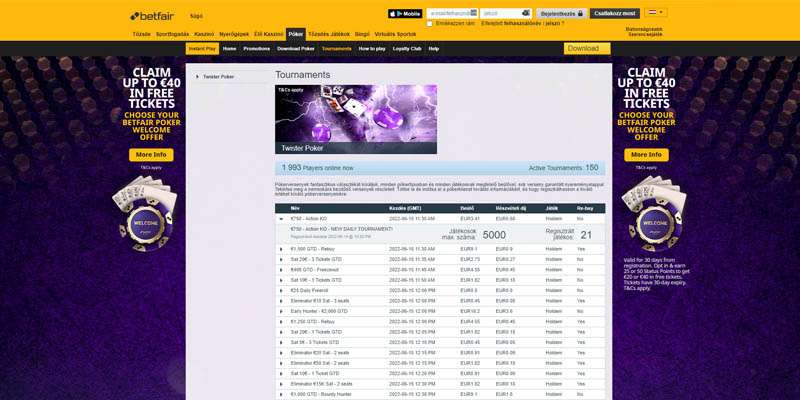
Task: Expand the Eliminator €20 Sat 2 seats row
Action: (x=281, y=353)
